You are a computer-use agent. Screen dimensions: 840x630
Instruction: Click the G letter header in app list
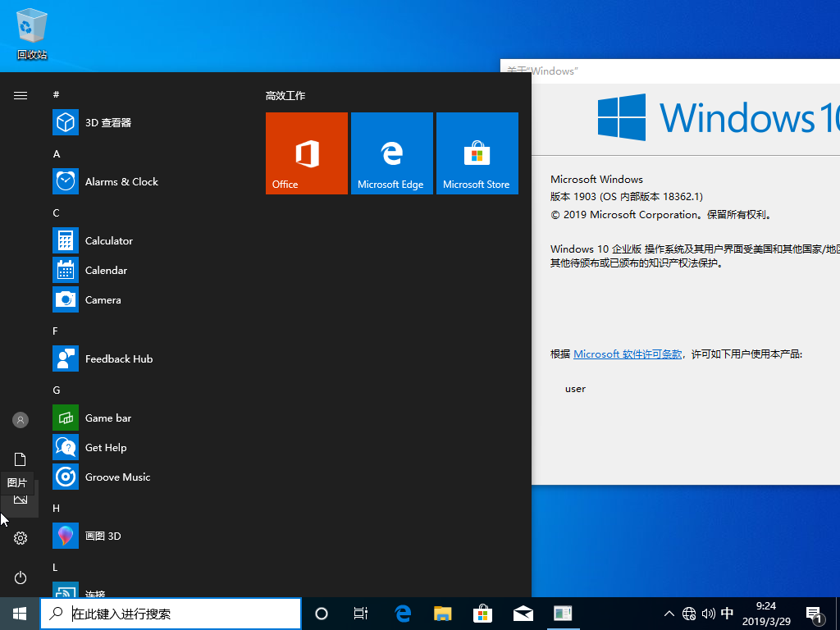[57, 390]
